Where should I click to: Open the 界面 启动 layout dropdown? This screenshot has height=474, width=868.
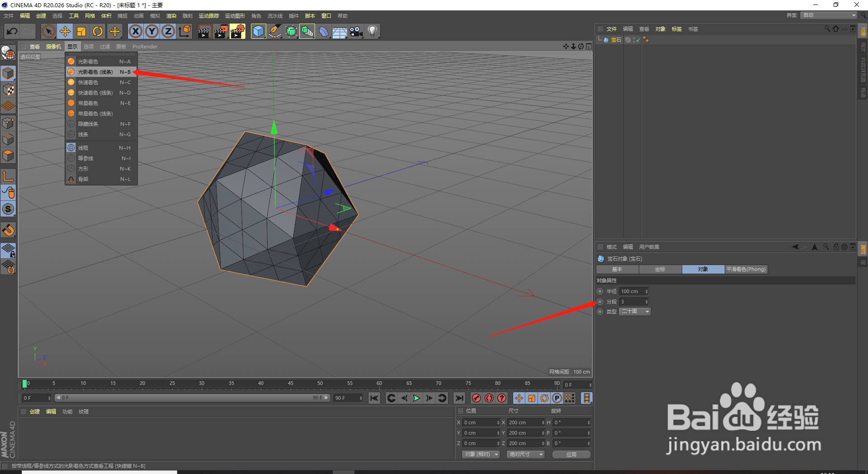pos(828,15)
